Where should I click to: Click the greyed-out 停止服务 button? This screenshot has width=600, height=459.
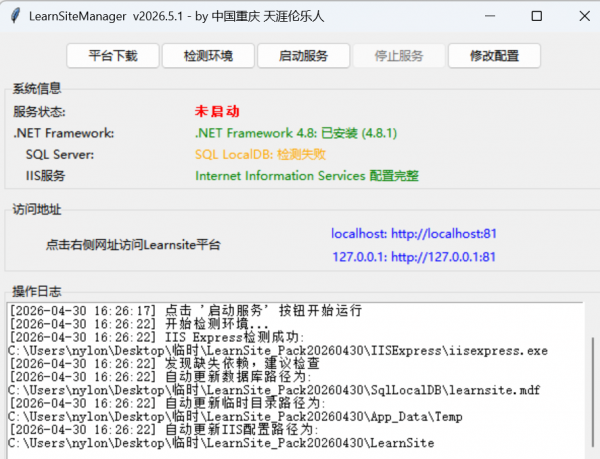click(x=399, y=56)
